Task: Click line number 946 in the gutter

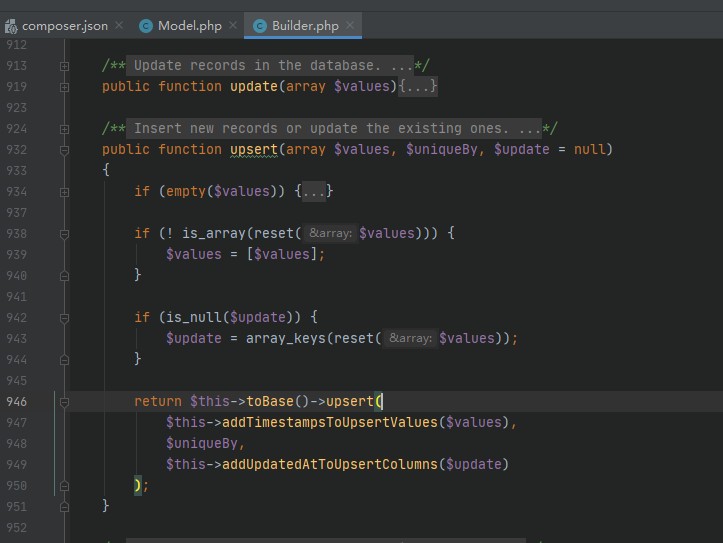Action: pos(17,401)
